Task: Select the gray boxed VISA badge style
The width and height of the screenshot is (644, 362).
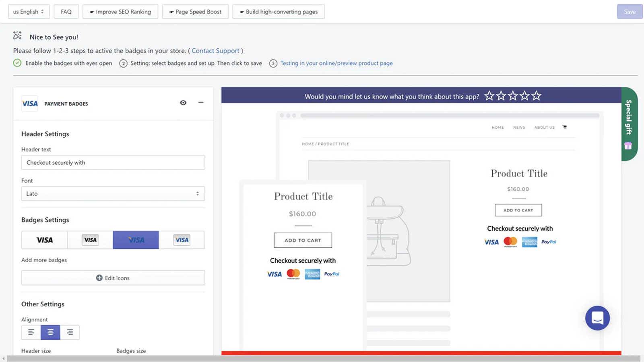Action: tap(90, 240)
